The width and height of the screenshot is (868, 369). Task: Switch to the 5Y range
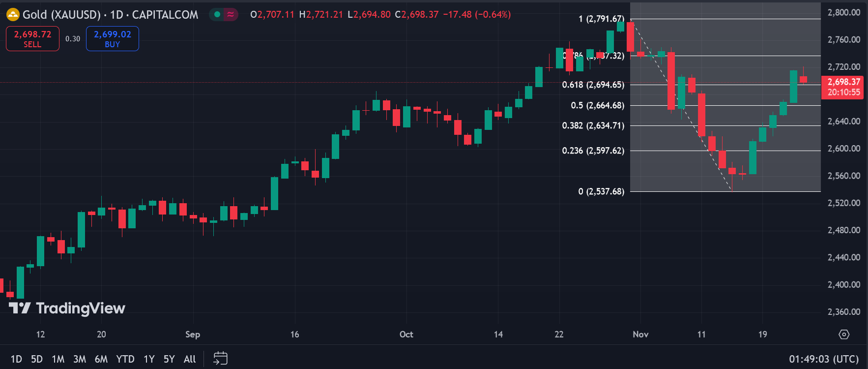click(x=169, y=359)
